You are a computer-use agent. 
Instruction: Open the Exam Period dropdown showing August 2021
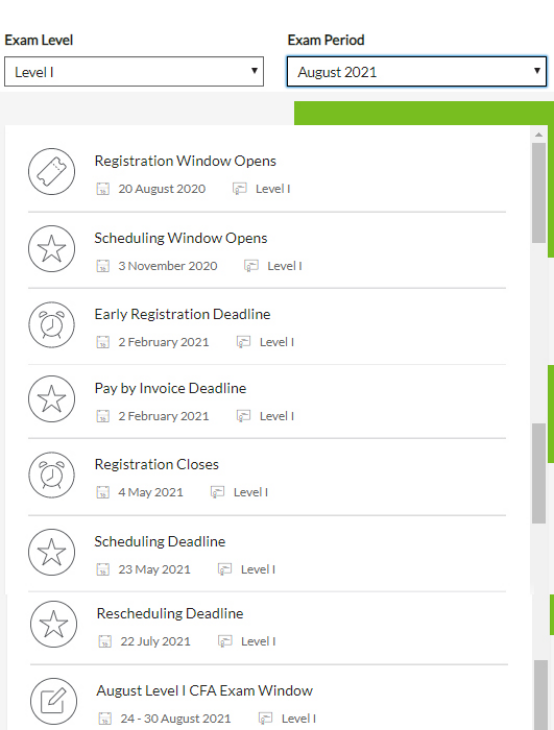tap(417, 72)
